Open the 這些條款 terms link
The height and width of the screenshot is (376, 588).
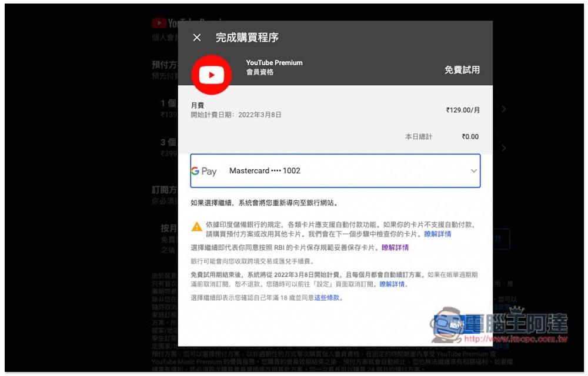click(326, 298)
